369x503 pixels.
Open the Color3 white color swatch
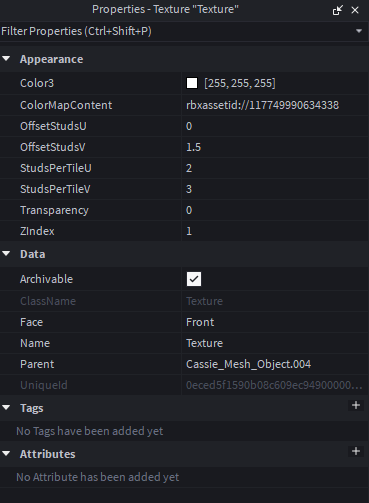[192, 83]
